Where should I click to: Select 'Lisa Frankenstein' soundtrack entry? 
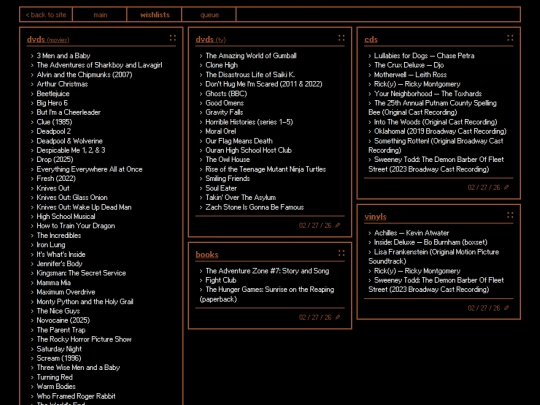434,257
